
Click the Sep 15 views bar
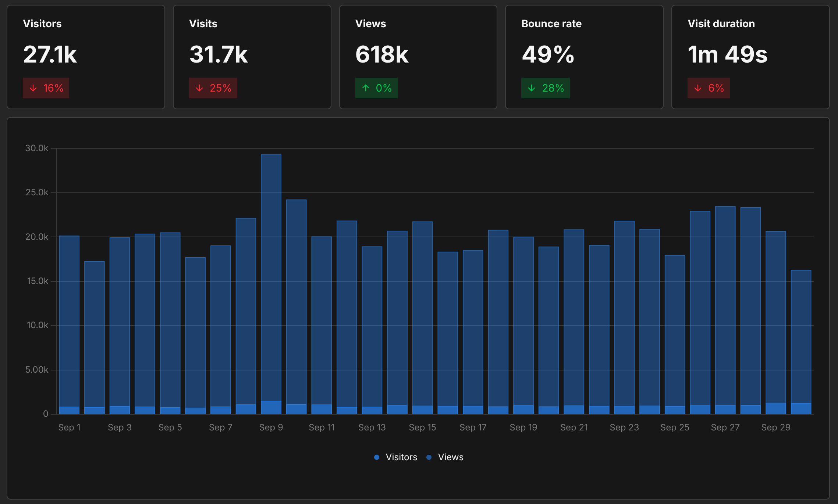coord(423,314)
